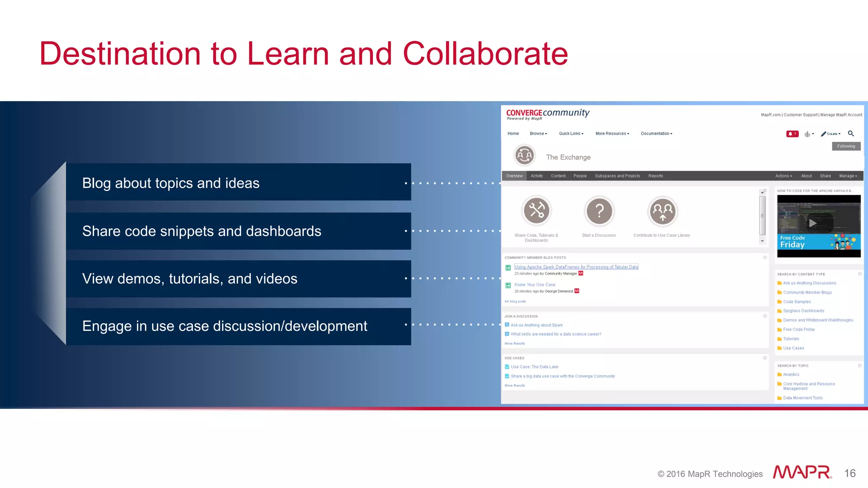Open the notifications bell badge
868x488 pixels.
[792, 134]
